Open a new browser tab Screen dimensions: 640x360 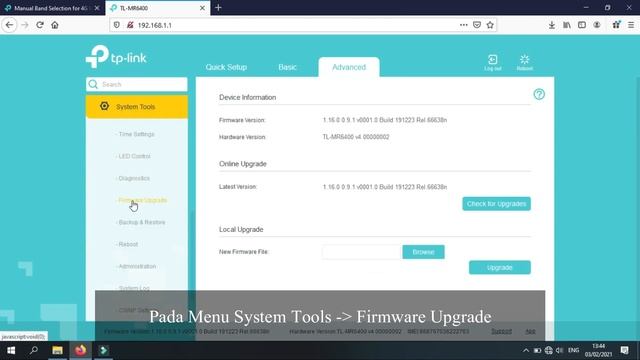[218, 8]
